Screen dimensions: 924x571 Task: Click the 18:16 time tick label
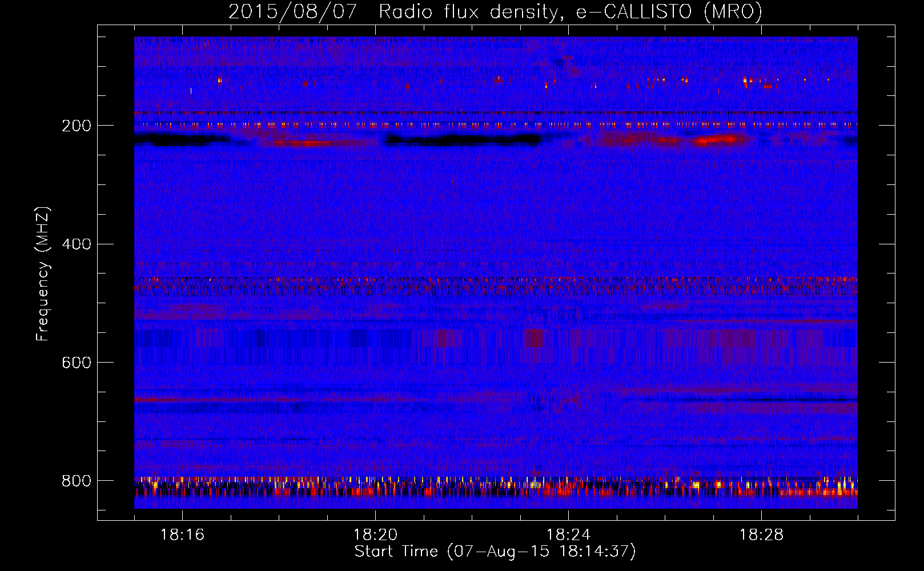pyautogui.click(x=182, y=535)
